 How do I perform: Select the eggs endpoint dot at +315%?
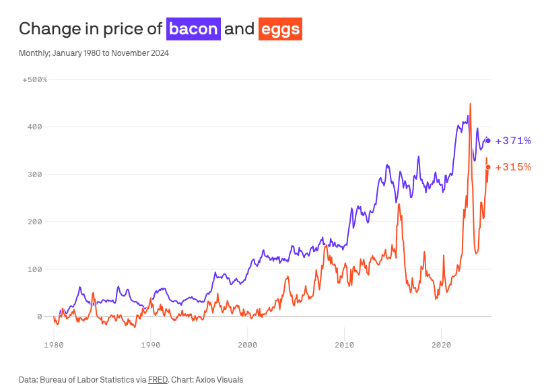click(488, 167)
